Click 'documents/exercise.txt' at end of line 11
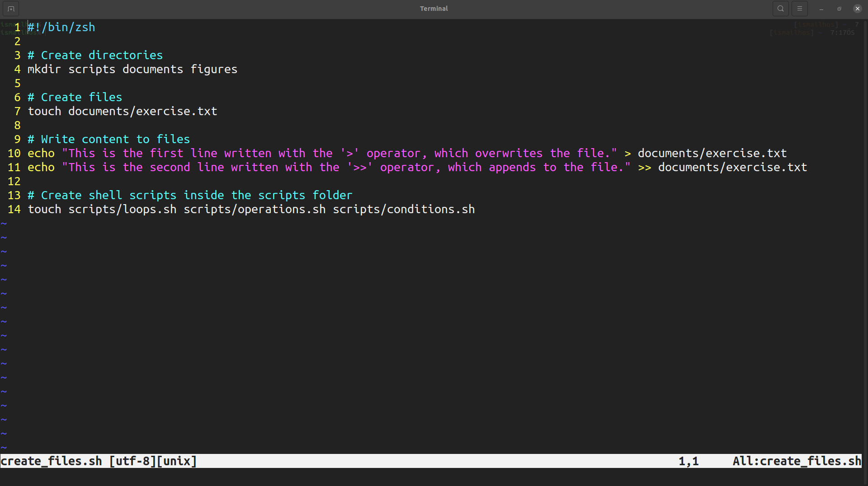 point(732,167)
